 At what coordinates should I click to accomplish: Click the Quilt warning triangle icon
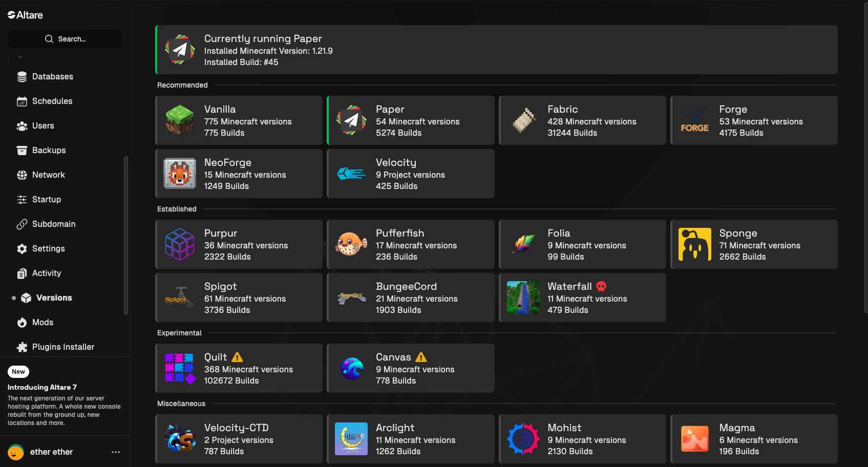pos(237,357)
